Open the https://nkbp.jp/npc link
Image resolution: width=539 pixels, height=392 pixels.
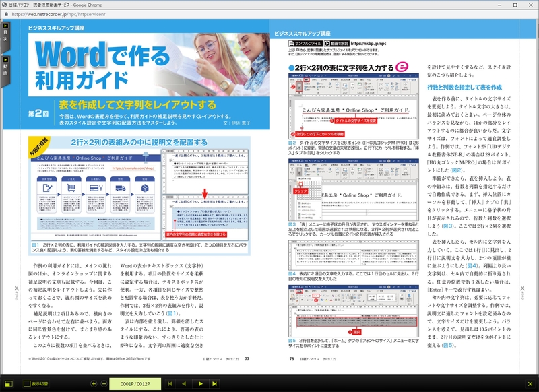[369, 44]
